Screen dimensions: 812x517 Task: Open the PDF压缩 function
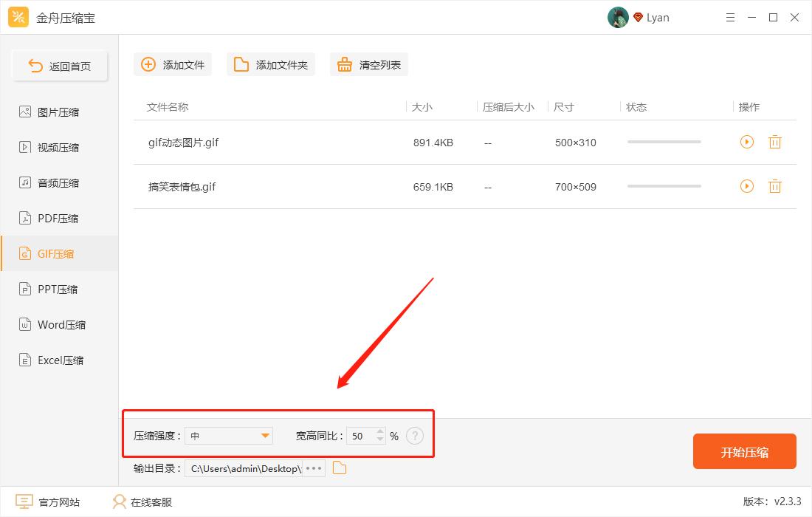[x=55, y=218]
